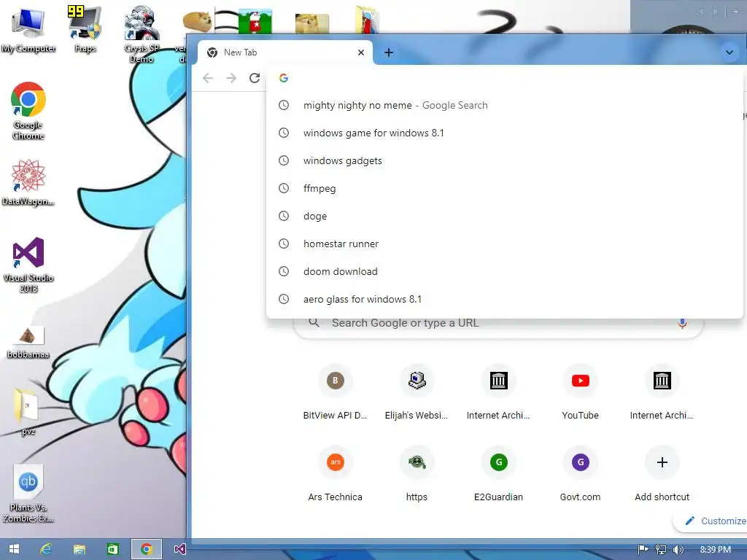Open File Explorer from the taskbar
Image resolution: width=747 pixels, height=560 pixels.
[x=79, y=549]
